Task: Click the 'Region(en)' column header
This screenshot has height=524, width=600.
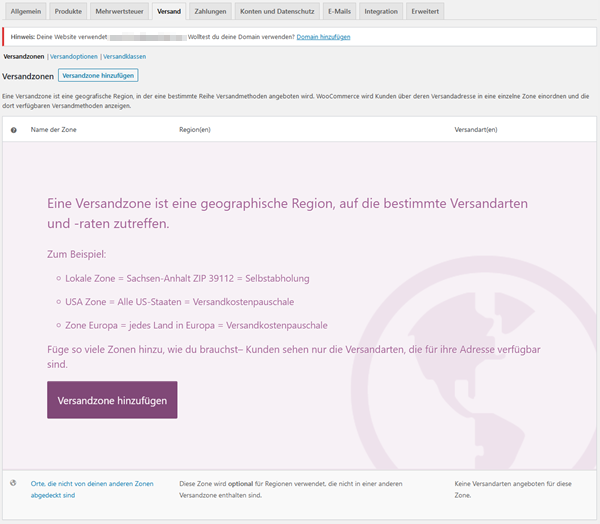Action: pos(195,130)
